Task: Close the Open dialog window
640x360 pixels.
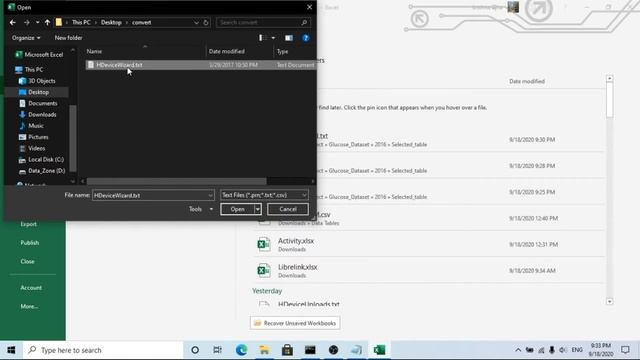Action: tap(309, 7)
